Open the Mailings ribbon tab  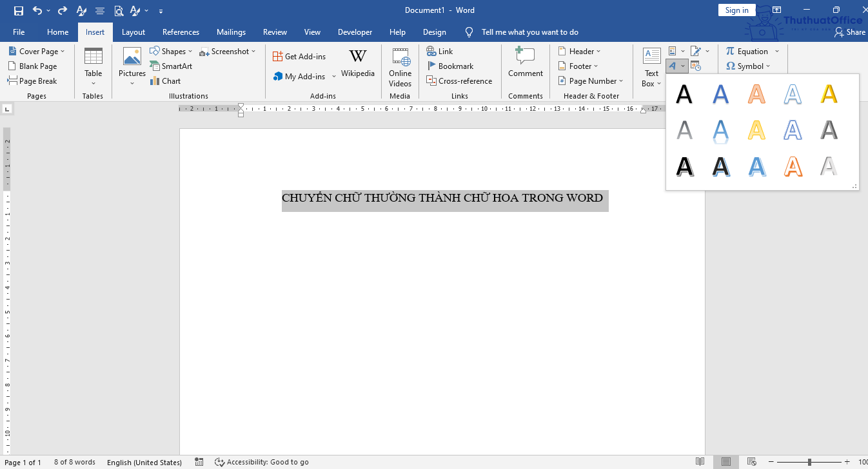(231, 32)
